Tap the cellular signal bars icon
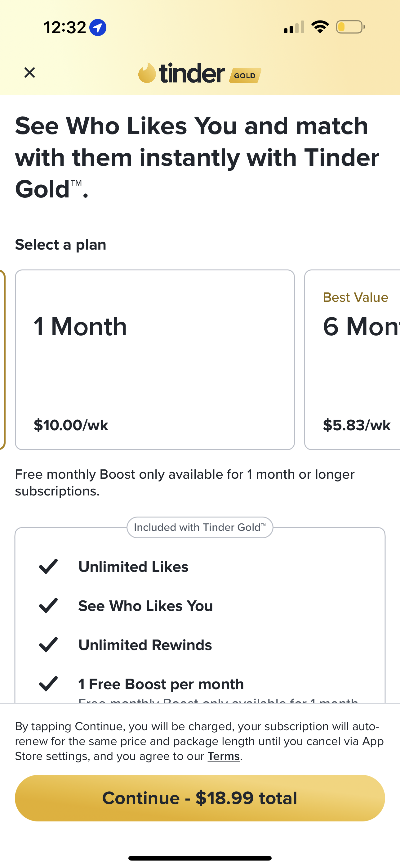The width and height of the screenshot is (400, 868). click(294, 27)
